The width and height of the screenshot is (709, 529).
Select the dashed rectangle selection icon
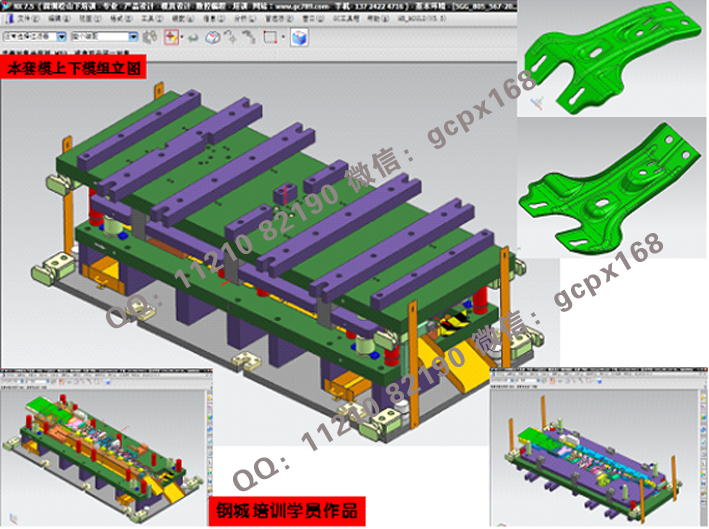tap(271, 37)
